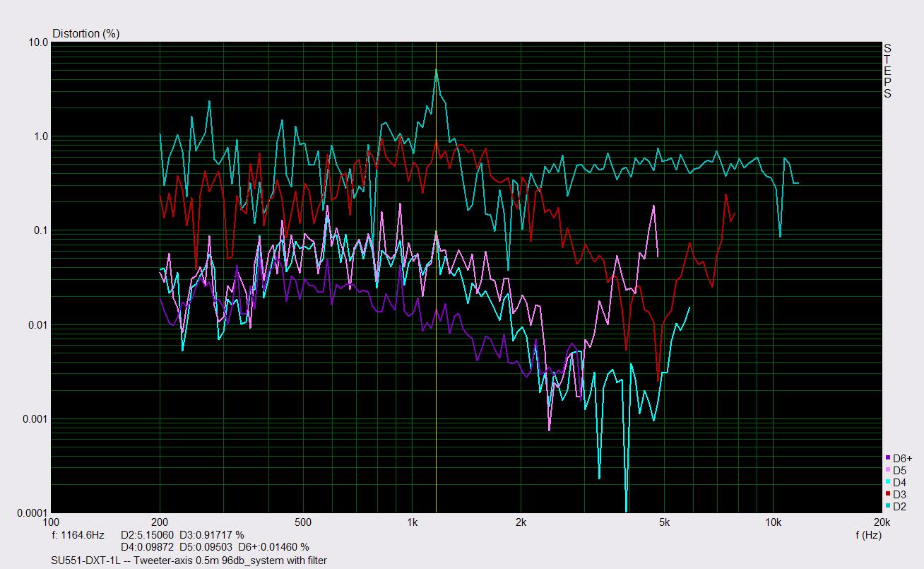This screenshot has height=569, width=924.
Task: Click the D2 curve peak near 1.16kHz
Action: [436, 70]
